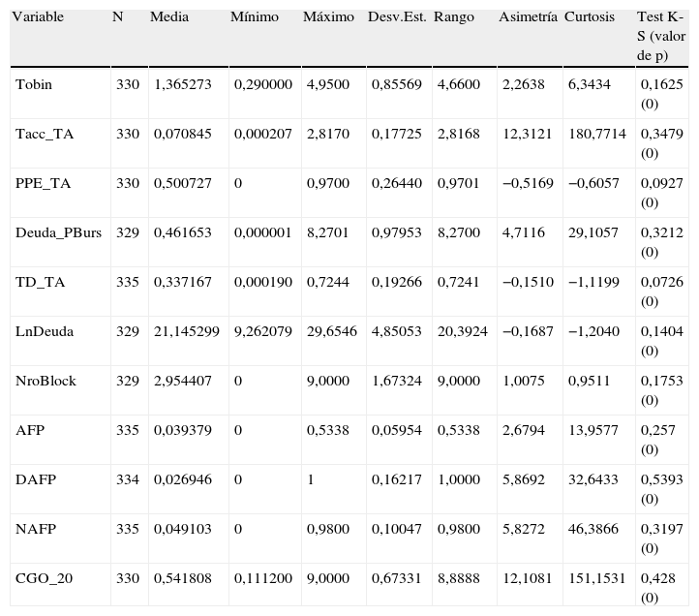
Task: Select the Asimetría column header
Action: 528,17
